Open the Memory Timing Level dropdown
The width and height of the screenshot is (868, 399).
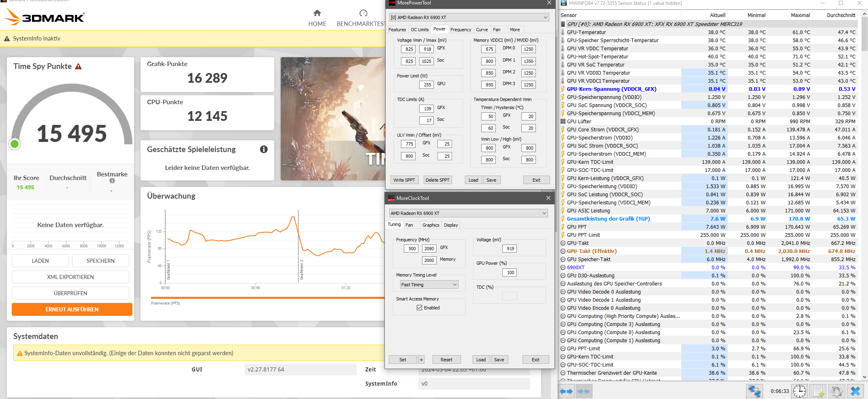tap(429, 285)
